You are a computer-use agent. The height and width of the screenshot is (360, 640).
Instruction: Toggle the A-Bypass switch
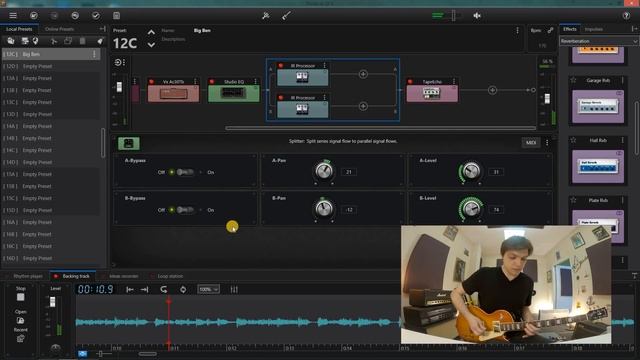pyautogui.click(x=185, y=172)
